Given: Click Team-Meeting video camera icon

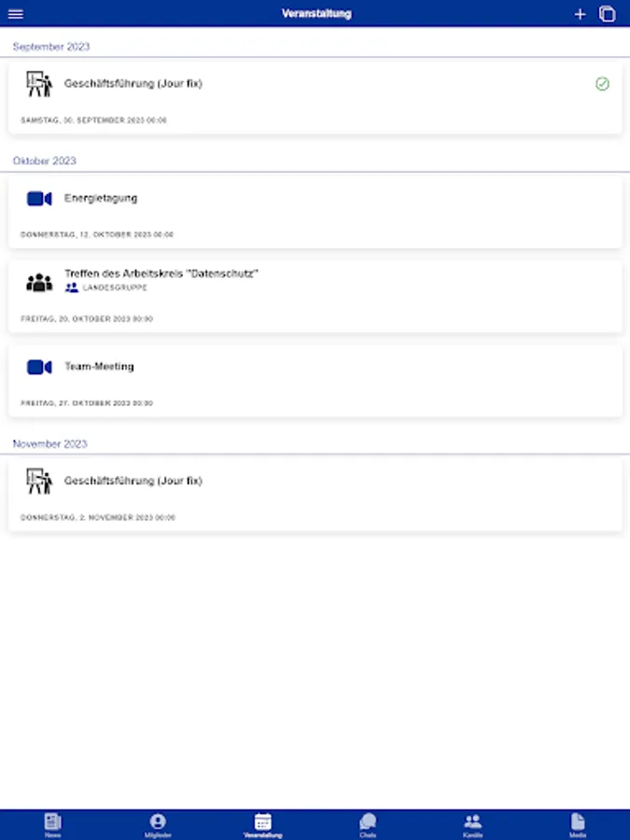Looking at the screenshot, I should [x=39, y=367].
